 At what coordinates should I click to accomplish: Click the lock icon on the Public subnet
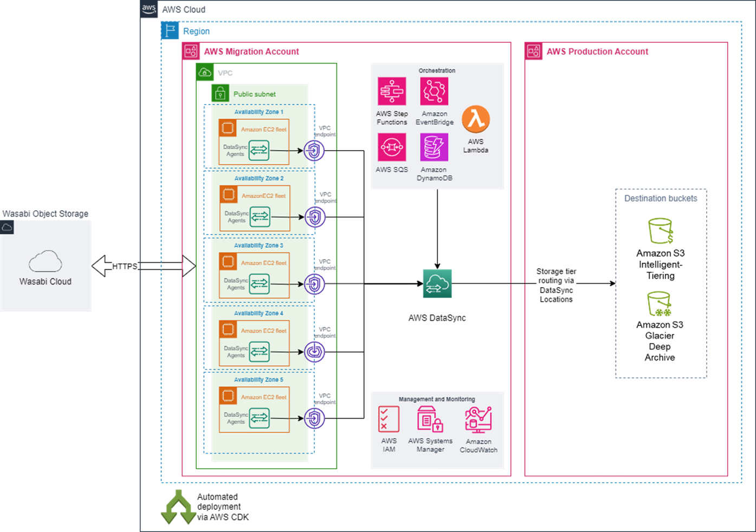pyautogui.click(x=220, y=93)
